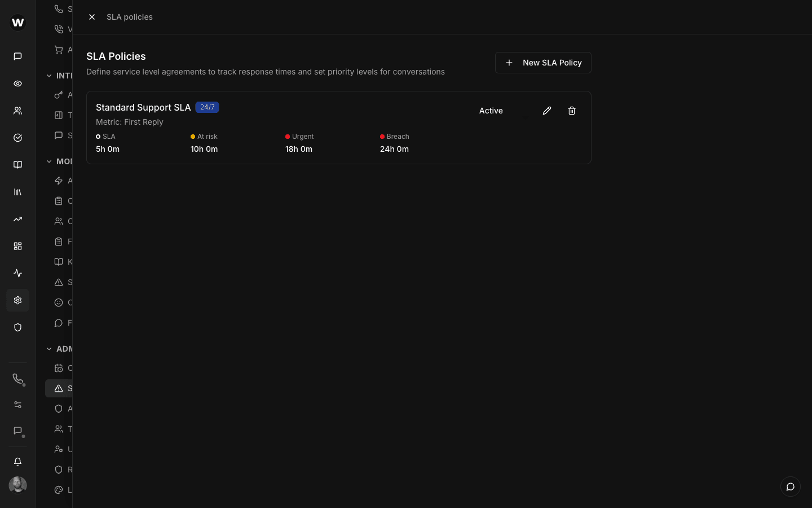Delete Standard Support SLA via trash icon
Image resolution: width=812 pixels, height=508 pixels.
click(571, 111)
